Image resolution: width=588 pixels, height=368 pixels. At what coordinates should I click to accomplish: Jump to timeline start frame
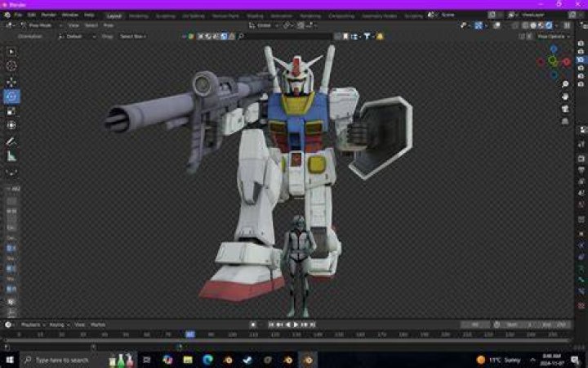coord(271,325)
